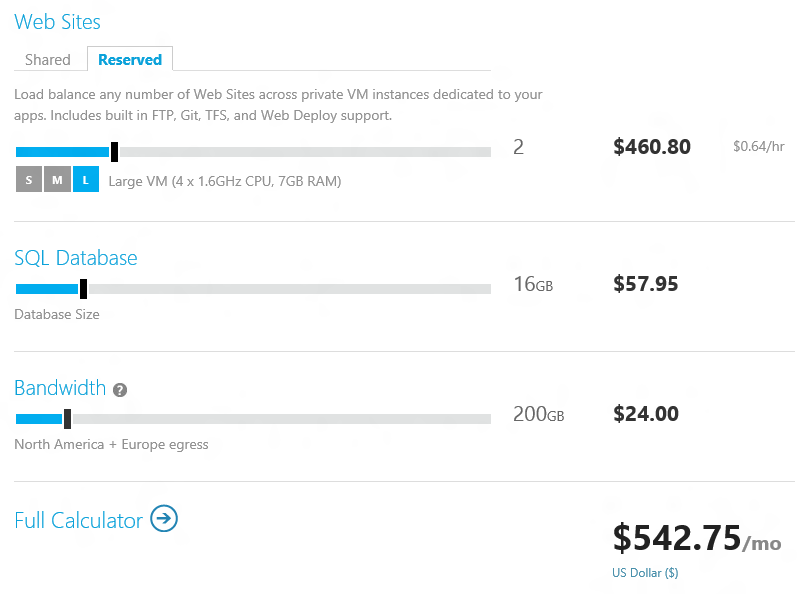Select the large VM size L button

pyautogui.click(x=86, y=179)
